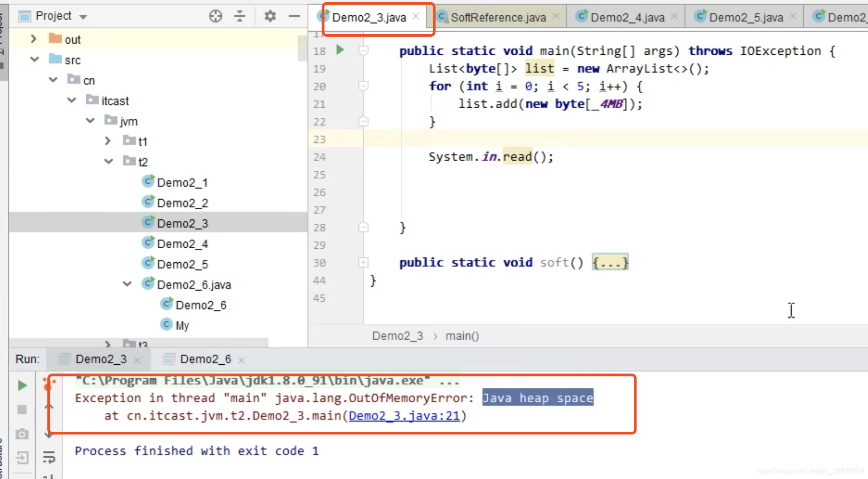Collapse the cn package
Image resolution: width=868 pixels, height=479 pixels.
[x=53, y=80]
